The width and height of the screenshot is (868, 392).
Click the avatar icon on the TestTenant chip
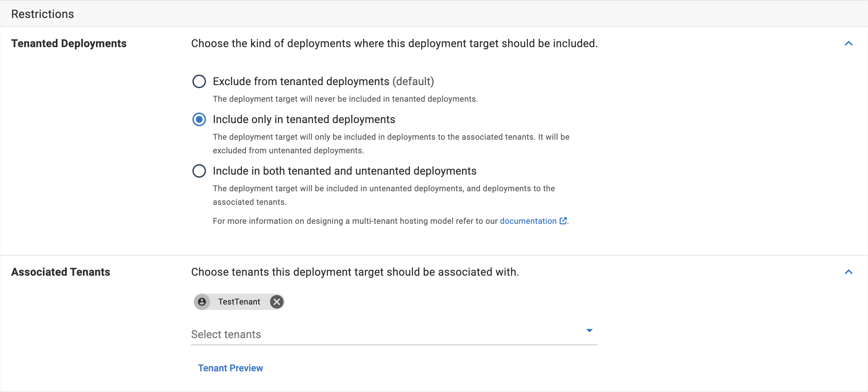tap(202, 301)
